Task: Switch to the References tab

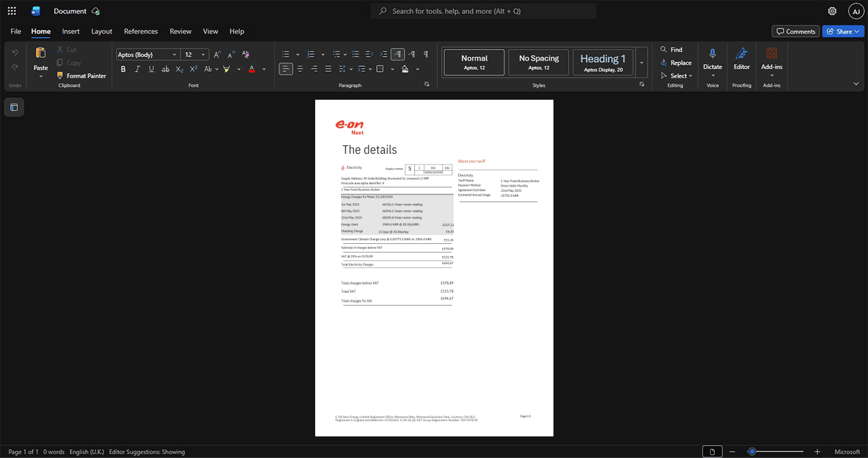Action: pyautogui.click(x=140, y=31)
